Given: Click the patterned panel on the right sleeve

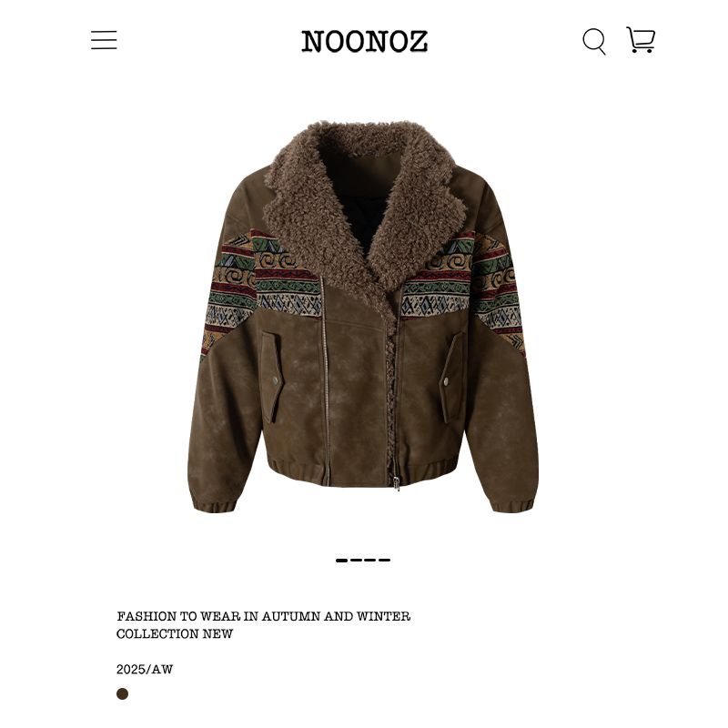Looking at the screenshot, I should click(498, 290).
